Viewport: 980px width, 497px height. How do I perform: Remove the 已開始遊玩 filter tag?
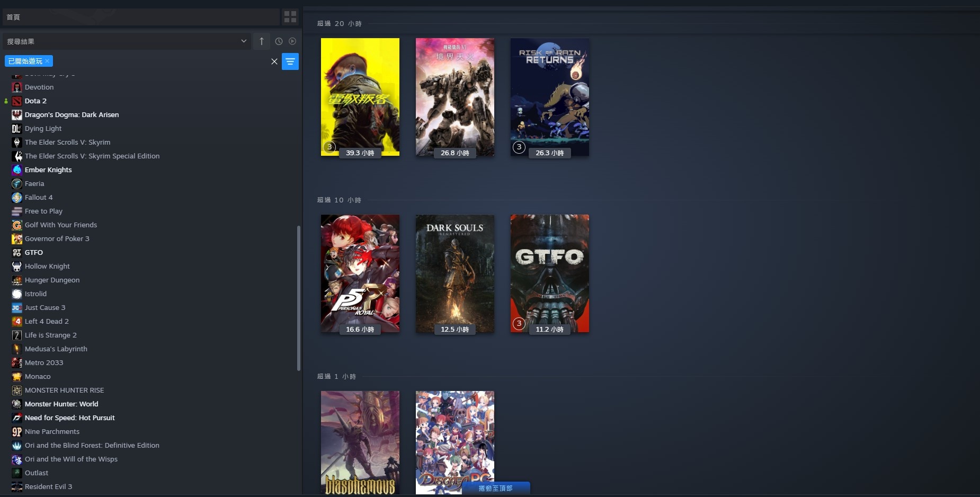point(47,61)
